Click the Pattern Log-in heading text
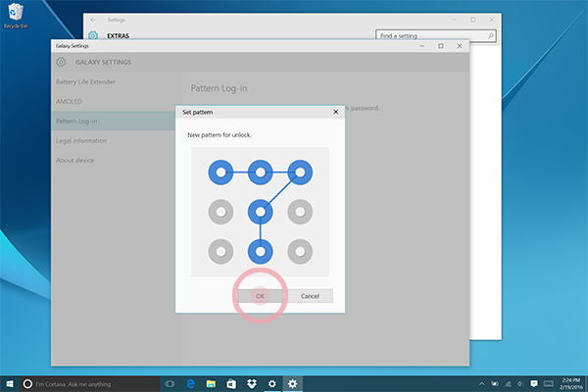Screen dimensions: 588x392 point(219,88)
